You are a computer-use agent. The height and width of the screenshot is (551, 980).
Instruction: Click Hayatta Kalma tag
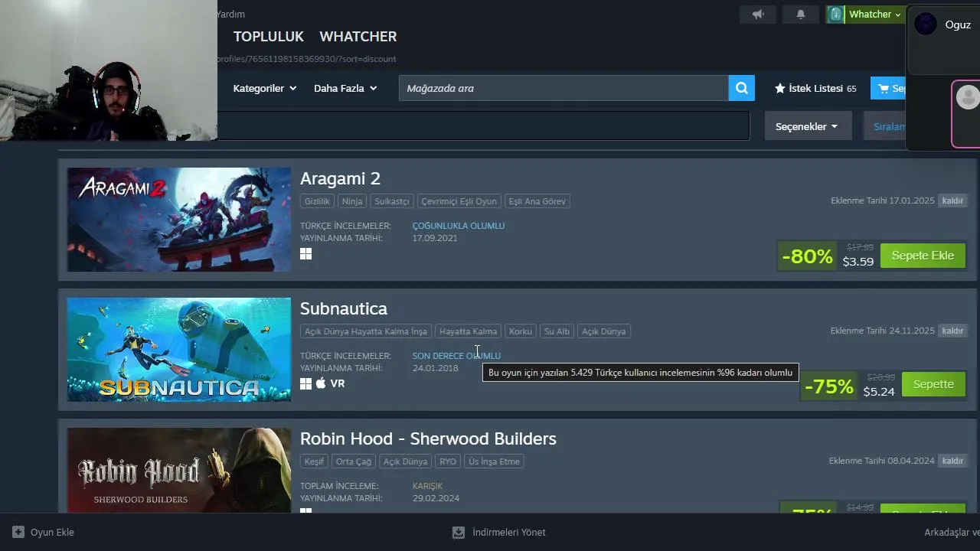(468, 331)
